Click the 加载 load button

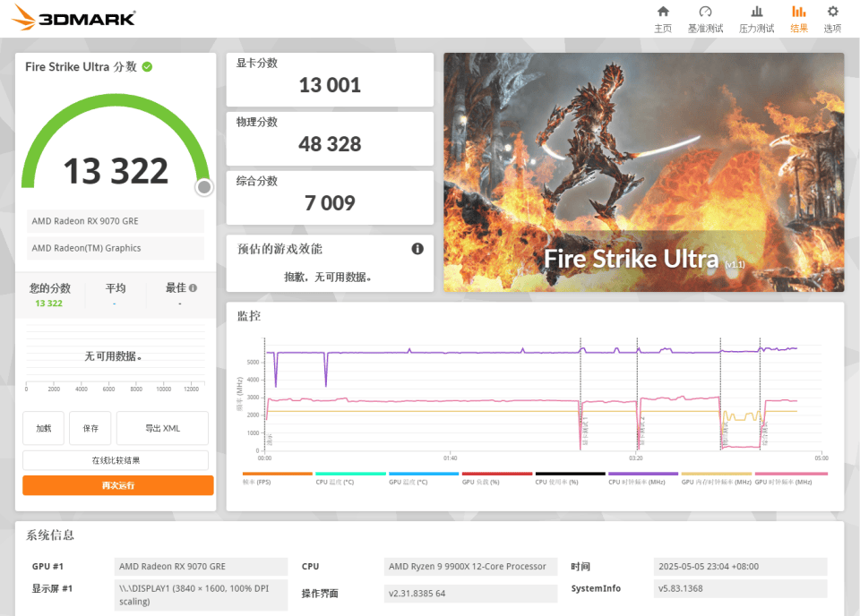point(43,428)
